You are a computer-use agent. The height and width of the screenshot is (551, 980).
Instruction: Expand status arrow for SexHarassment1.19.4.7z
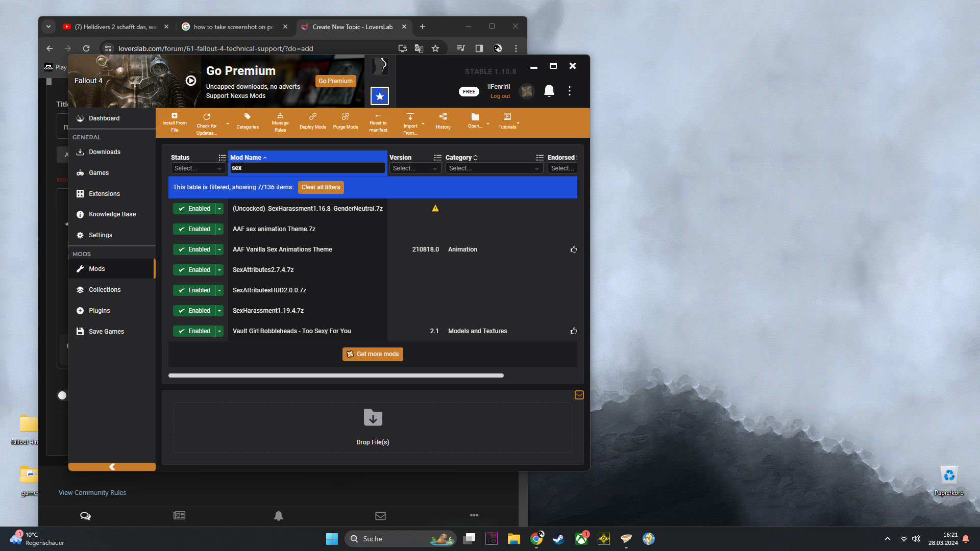[x=219, y=311]
